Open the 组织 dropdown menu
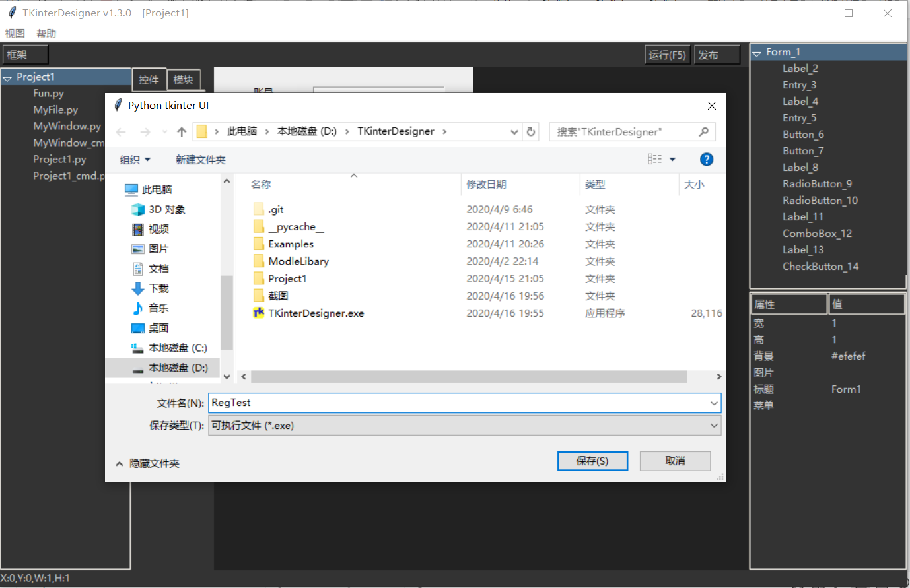The width and height of the screenshot is (910, 588). tap(135, 160)
